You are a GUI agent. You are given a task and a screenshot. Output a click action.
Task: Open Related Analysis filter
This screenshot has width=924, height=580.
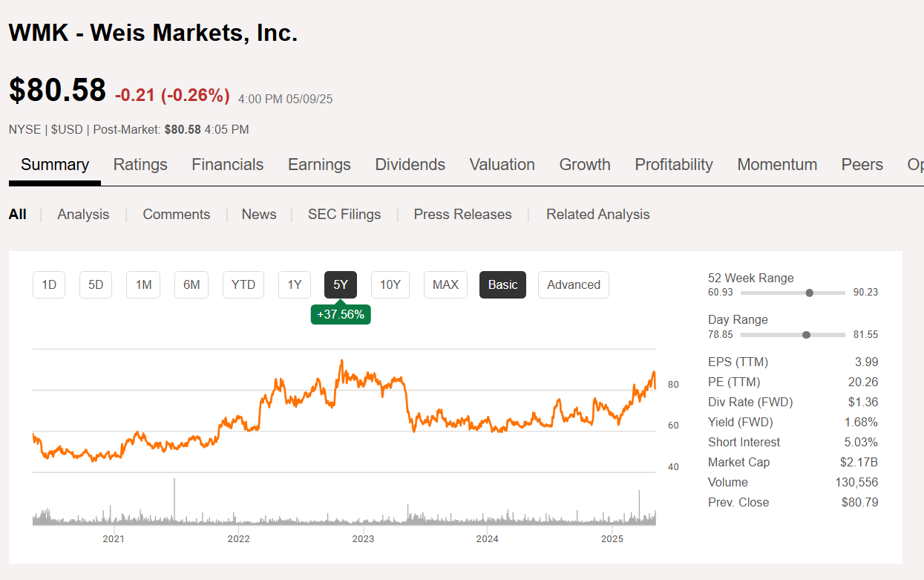click(597, 215)
